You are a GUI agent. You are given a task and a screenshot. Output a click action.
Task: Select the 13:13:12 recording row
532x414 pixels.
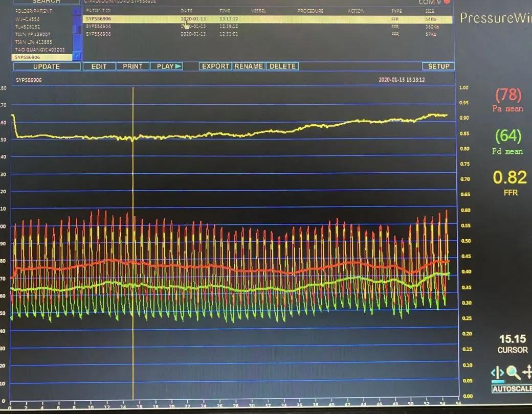click(229, 19)
